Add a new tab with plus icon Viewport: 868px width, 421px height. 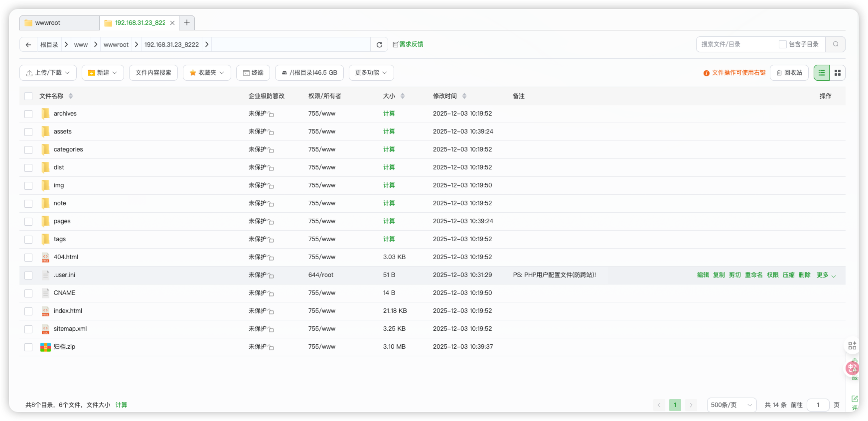[x=187, y=23]
